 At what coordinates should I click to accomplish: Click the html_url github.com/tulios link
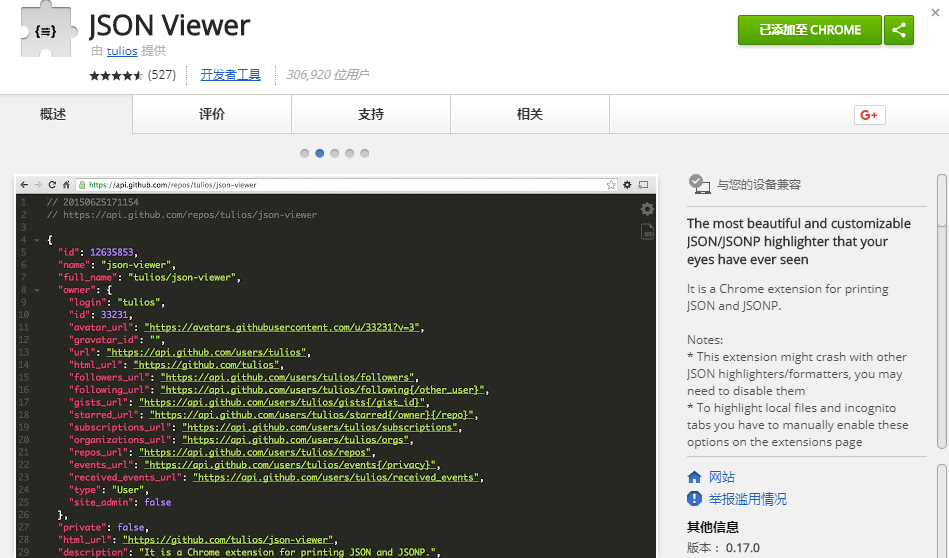point(206,365)
